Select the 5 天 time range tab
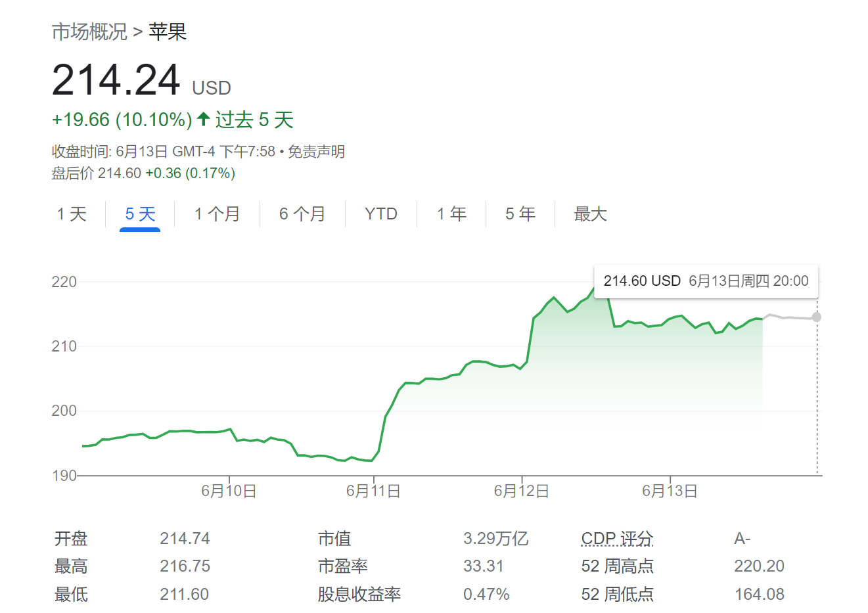Viewport: 868px width, 613px height. (x=140, y=214)
